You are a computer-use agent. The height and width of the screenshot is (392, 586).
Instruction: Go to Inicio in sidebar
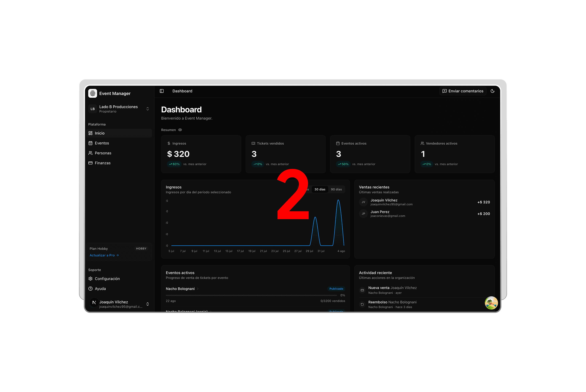[119, 133]
